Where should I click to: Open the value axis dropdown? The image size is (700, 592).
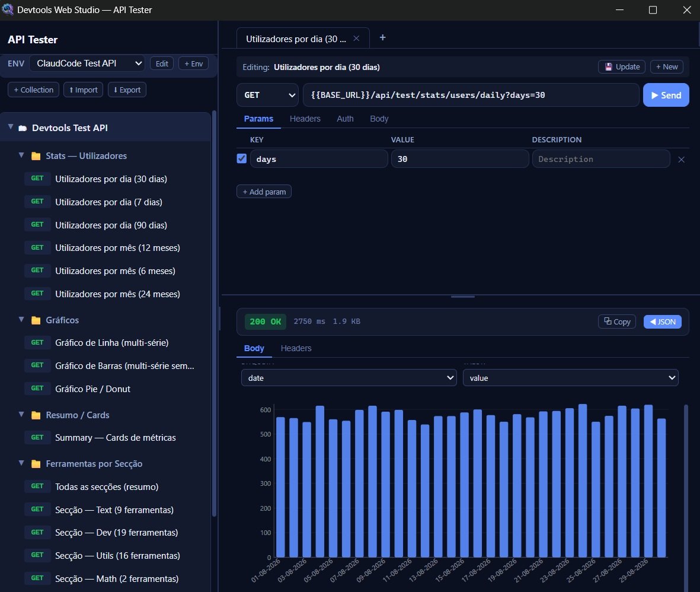click(571, 378)
